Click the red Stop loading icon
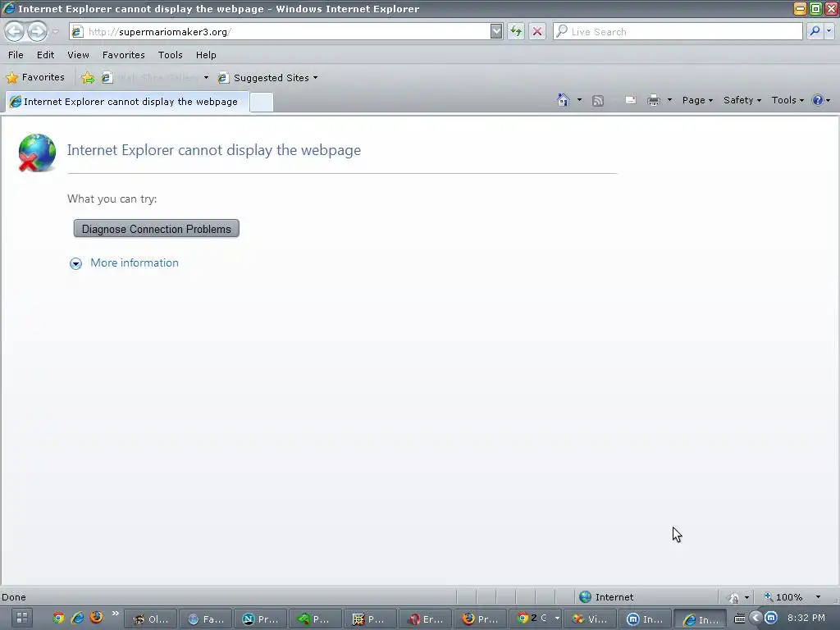840x630 pixels. click(536, 32)
